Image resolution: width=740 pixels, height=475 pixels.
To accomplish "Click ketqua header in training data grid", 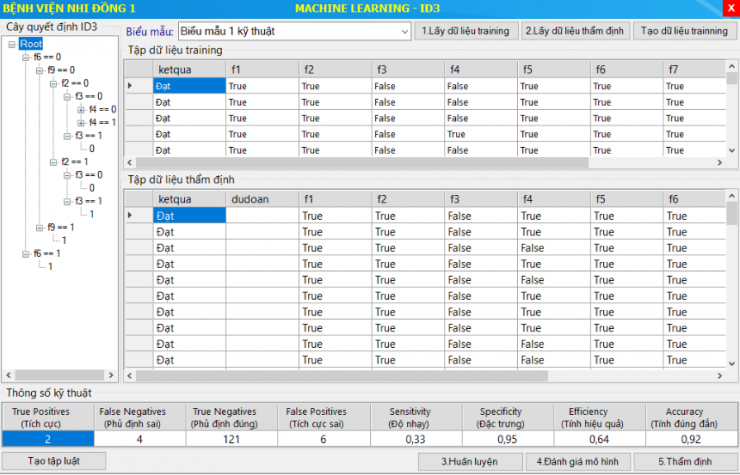I will tap(188, 69).
